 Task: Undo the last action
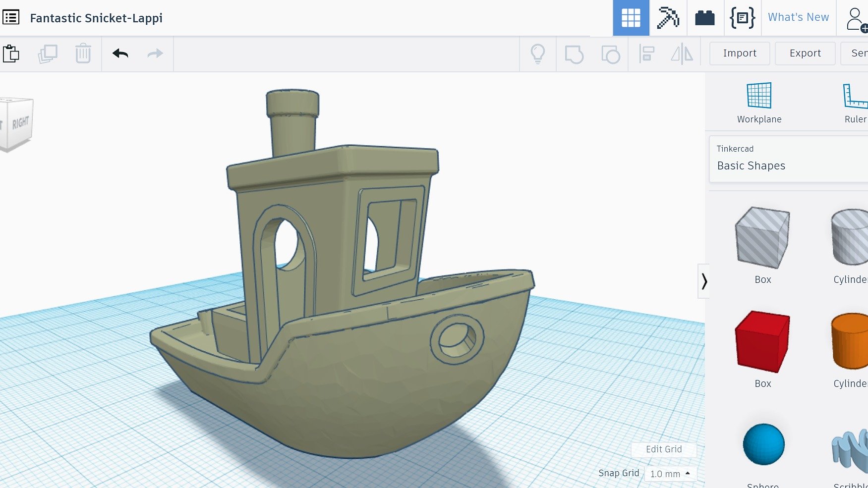(x=120, y=54)
